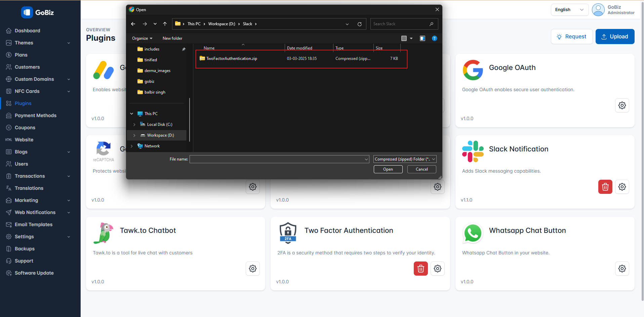Click the File name input field
The image size is (644, 317).
277,159
